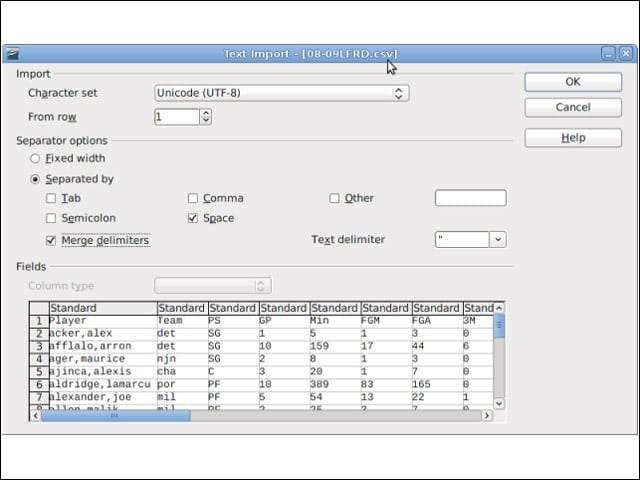This screenshot has width=640, height=480.
Task: Close the Text Import dialog
Action: coord(626,53)
